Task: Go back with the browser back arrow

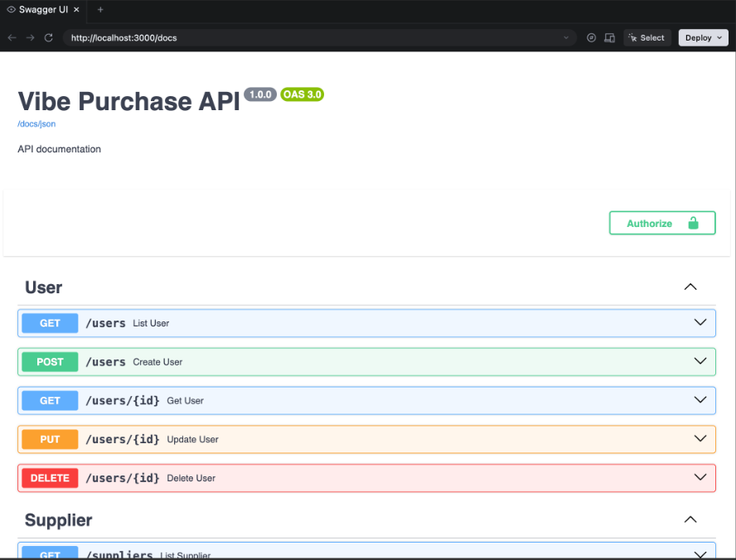Action: (x=12, y=37)
